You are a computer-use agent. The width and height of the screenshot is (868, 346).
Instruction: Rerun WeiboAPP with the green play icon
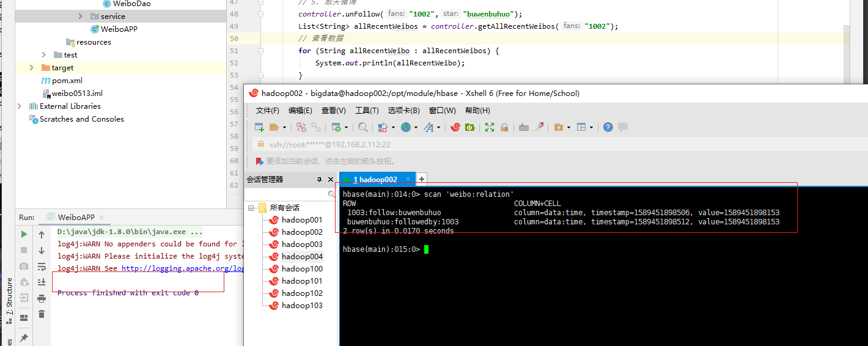(x=24, y=234)
